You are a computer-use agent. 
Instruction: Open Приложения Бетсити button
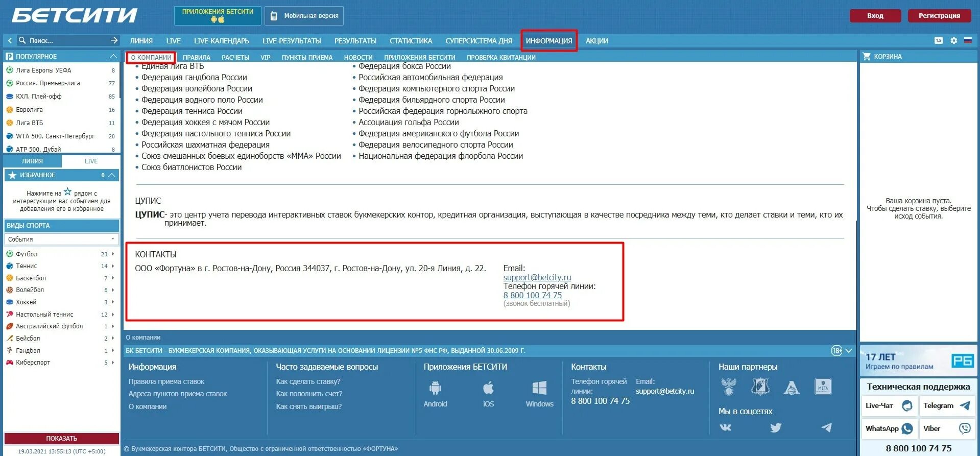point(218,16)
